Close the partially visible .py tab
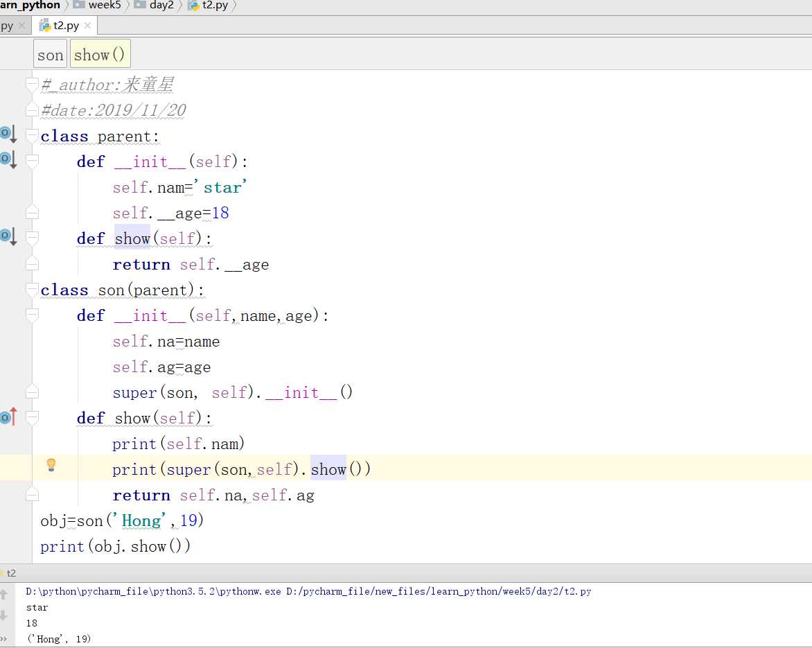Viewport: 812px width, 648px height. point(21,26)
